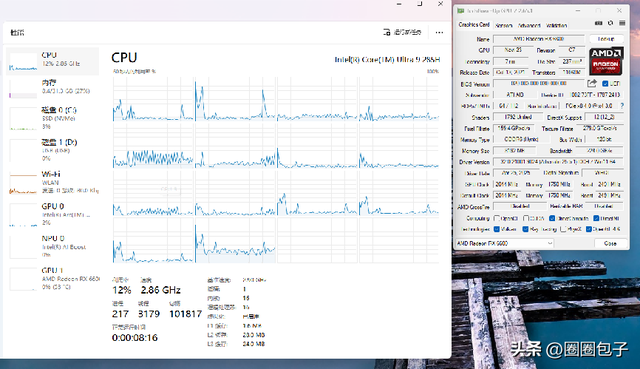640x369 pixels.
Task: Enable the OpenCL computing checkbox
Action: pos(497,218)
